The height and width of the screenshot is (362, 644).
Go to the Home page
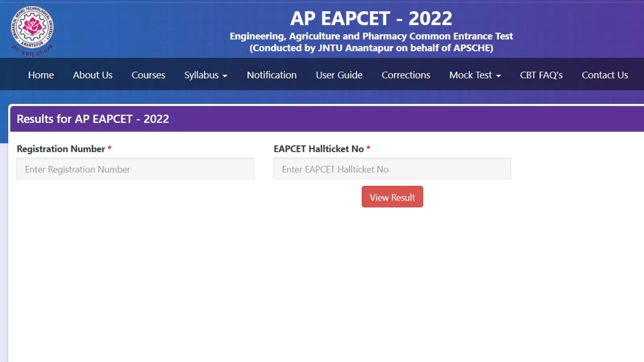[41, 75]
